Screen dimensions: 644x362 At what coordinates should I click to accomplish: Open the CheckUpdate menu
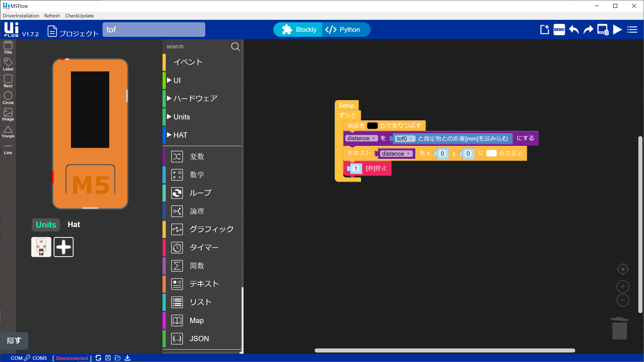click(79, 16)
